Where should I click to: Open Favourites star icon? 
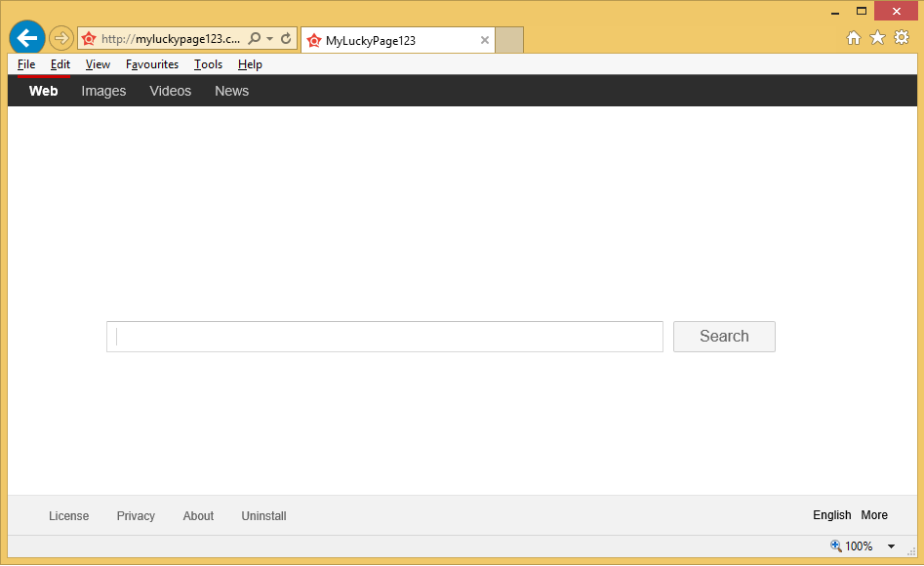tap(877, 38)
